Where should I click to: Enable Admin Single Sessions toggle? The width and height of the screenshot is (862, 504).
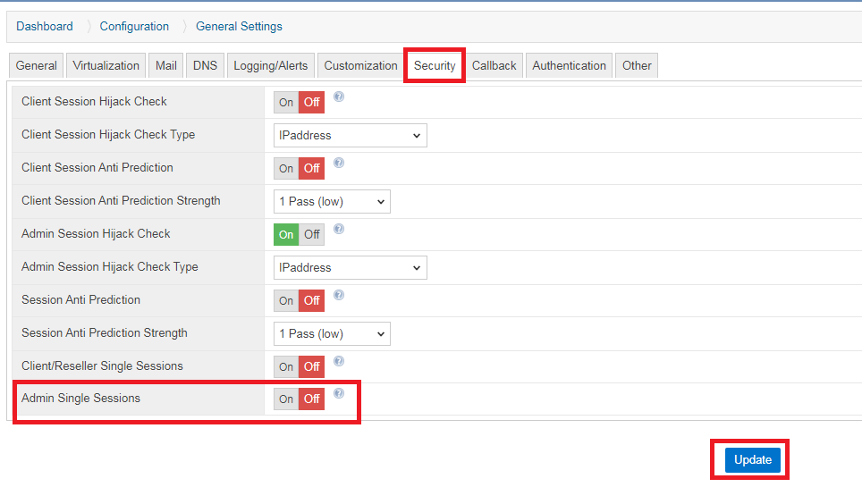pyautogui.click(x=286, y=399)
